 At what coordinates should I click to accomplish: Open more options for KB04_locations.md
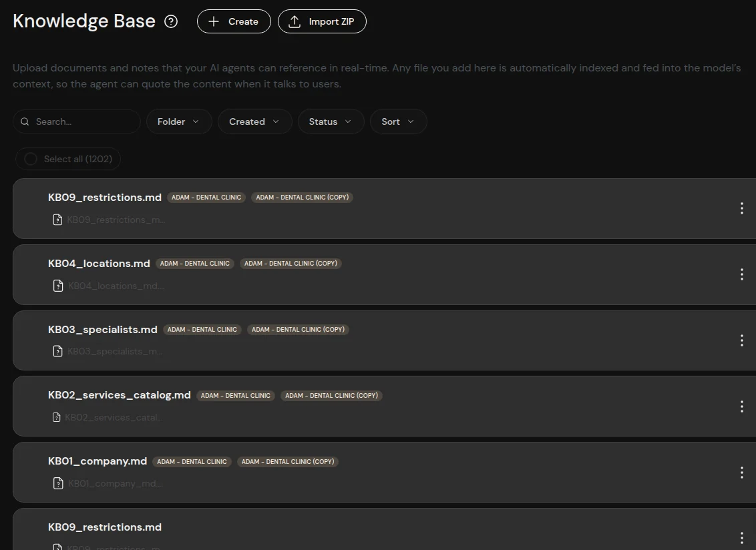click(741, 274)
